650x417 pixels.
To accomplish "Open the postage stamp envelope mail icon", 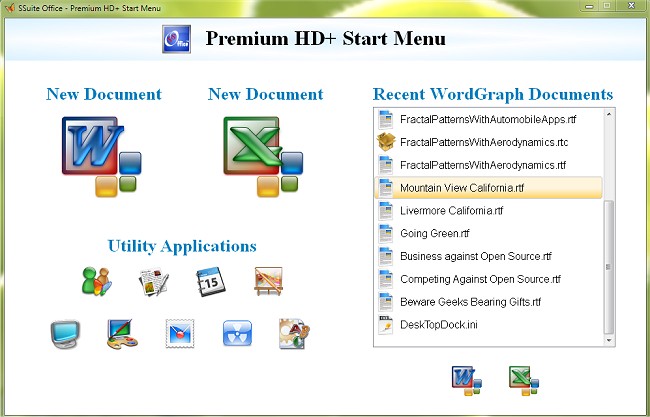I will (x=180, y=334).
